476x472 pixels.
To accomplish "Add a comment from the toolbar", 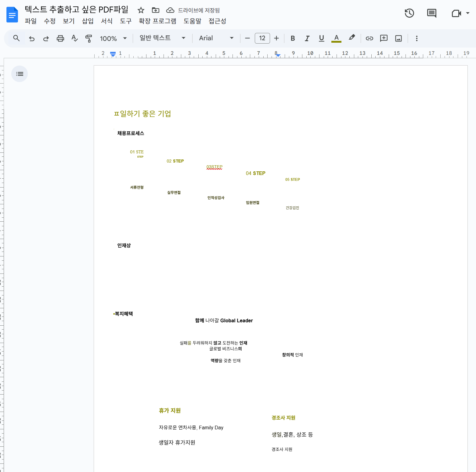I will [384, 38].
